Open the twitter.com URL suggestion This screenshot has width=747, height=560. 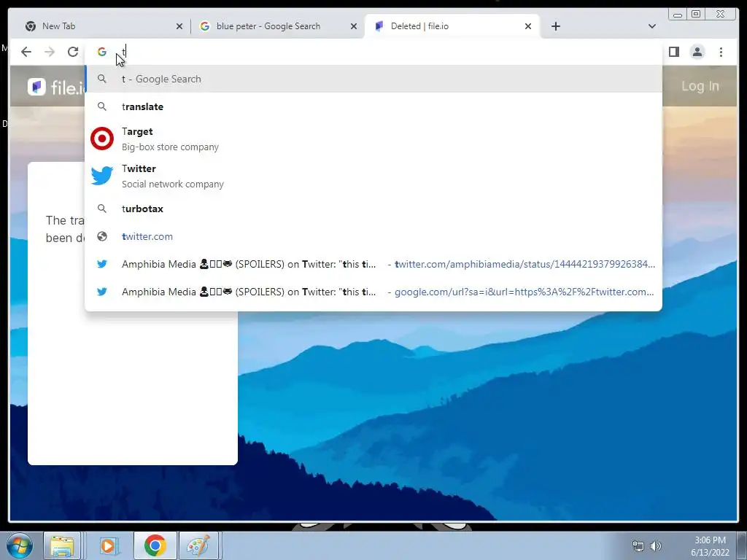373,236
